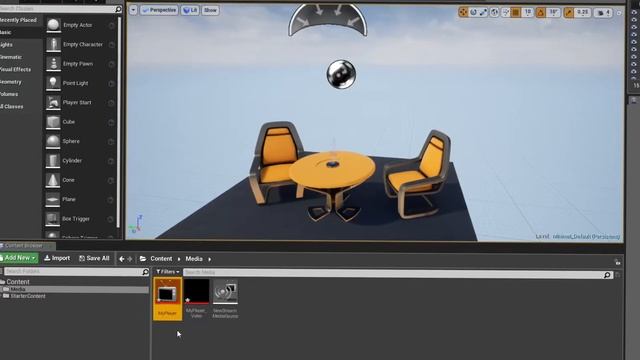The width and height of the screenshot is (640, 360).
Task: Open the camera speed setting
Action: tap(603, 13)
